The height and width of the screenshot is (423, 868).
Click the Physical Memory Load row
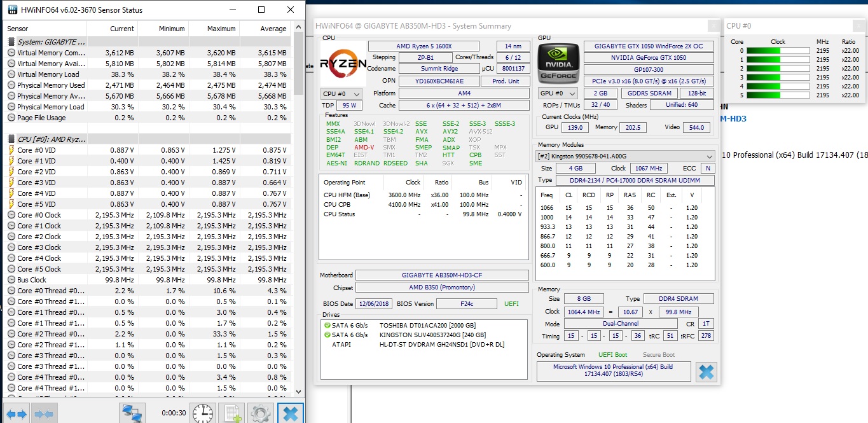point(148,107)
